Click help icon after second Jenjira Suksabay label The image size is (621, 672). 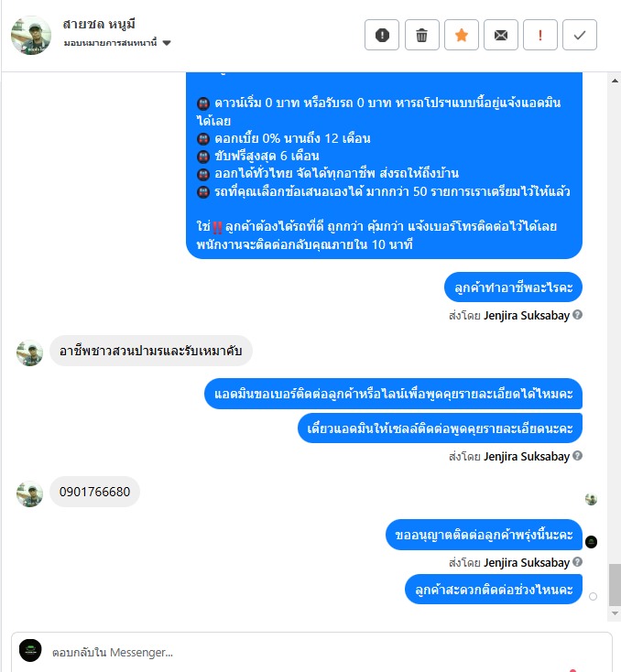577,456
